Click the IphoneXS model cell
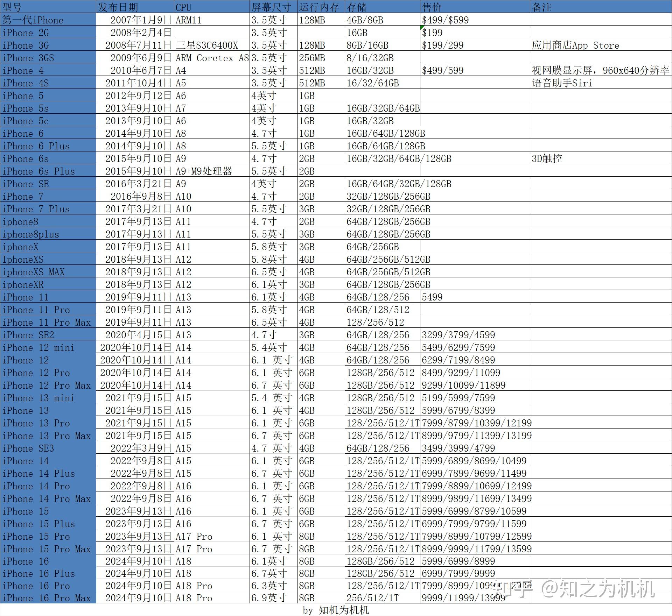Screen dimensions: 672x616 click(x=48, y=259)
